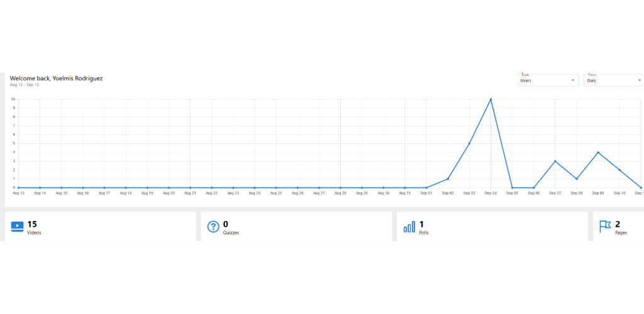The height and width of the screenshot is (314, 644).
Task: Click the Quizzes question mark icon
Action: [213, 227]
